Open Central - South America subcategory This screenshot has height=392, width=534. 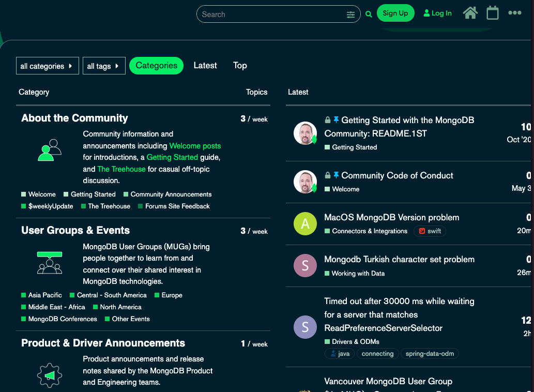tap(108, 295)
